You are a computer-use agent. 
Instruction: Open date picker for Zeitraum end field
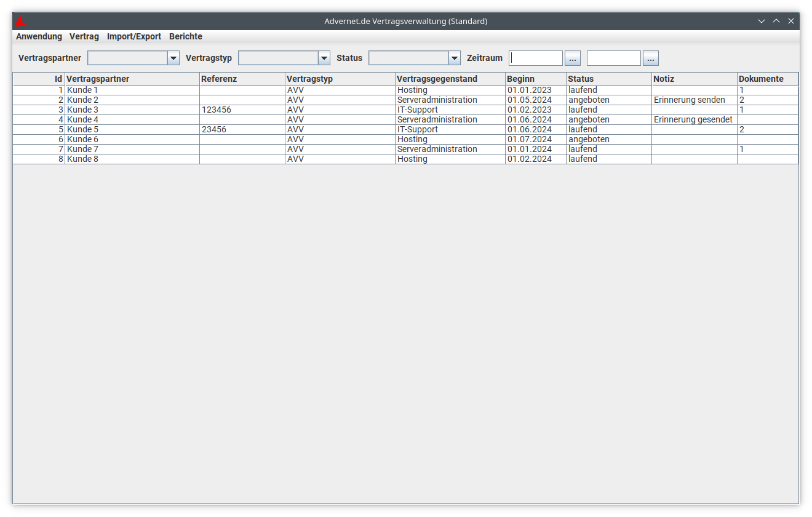point(651,58)
